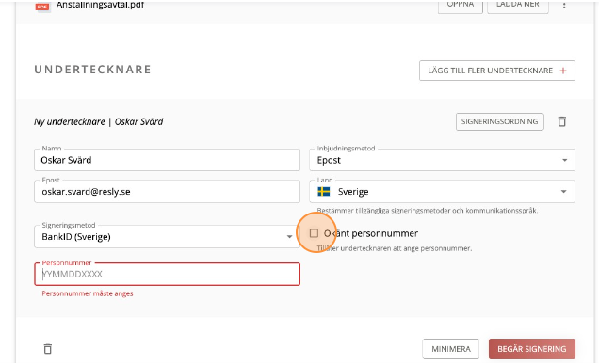Click the MINIMERA button

pos(451,349)
